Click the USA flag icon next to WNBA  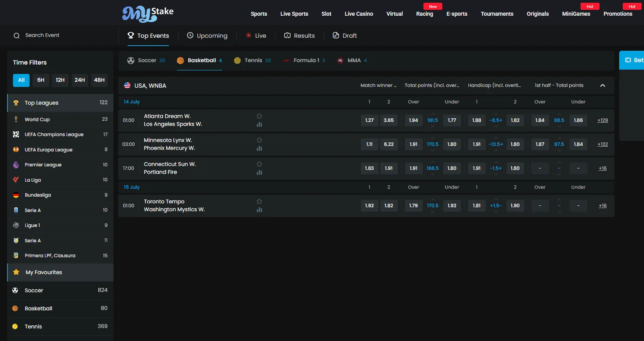point(127,85)
